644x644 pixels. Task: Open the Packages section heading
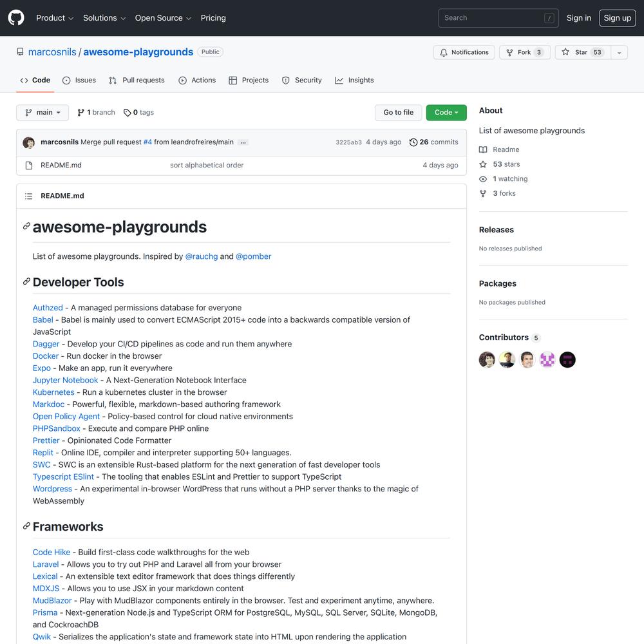[497, 283]
